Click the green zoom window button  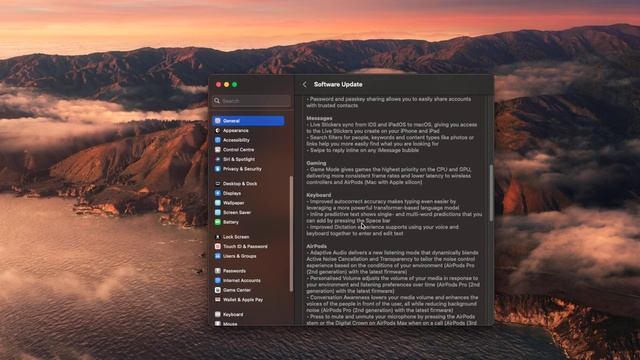point(235,84)
